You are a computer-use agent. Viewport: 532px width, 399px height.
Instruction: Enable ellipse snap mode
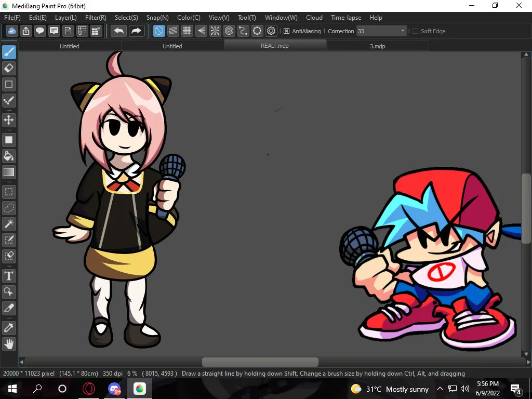click(257, 31)
